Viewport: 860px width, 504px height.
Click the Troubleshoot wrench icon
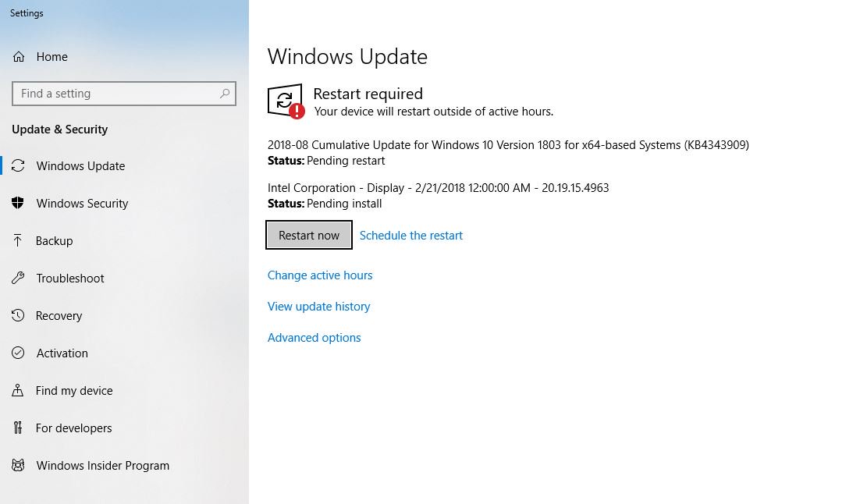[18, 278]
